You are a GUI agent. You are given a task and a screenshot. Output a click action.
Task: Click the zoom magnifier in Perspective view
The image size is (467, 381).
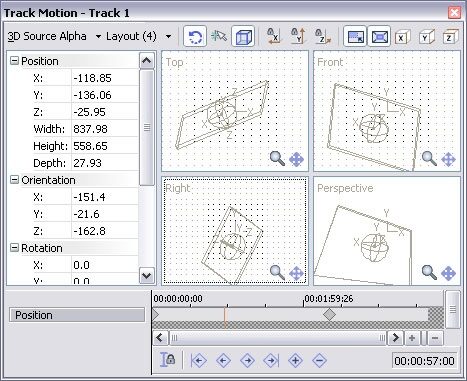coord(429,273)
